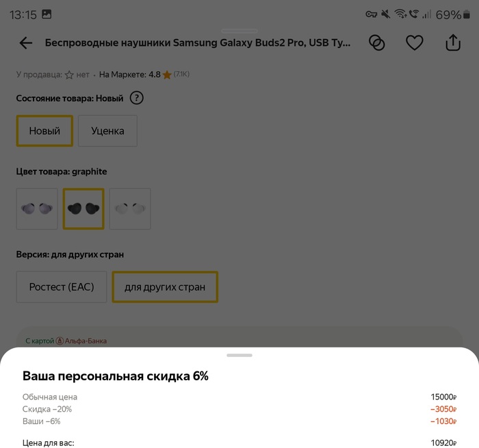This screenshot has height=448, width=479.
Task: Select the lavender color earbuds swatch
Action: (37, 209)
